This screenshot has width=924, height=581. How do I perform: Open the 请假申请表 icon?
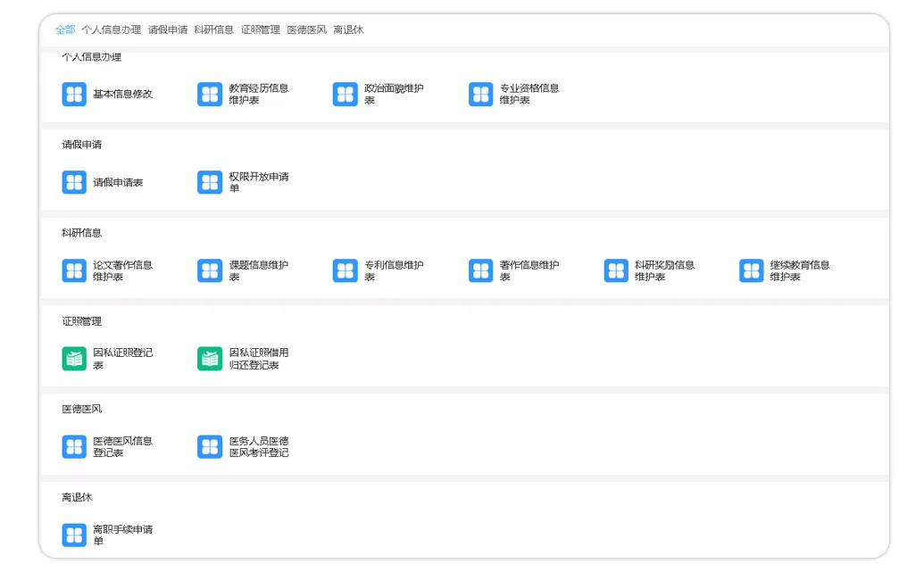pos(74,182)
